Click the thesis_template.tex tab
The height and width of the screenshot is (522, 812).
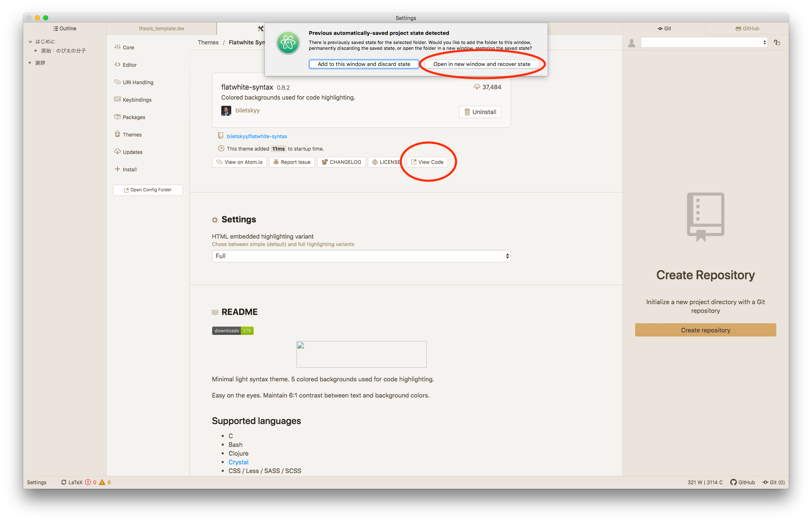(163, 28)
